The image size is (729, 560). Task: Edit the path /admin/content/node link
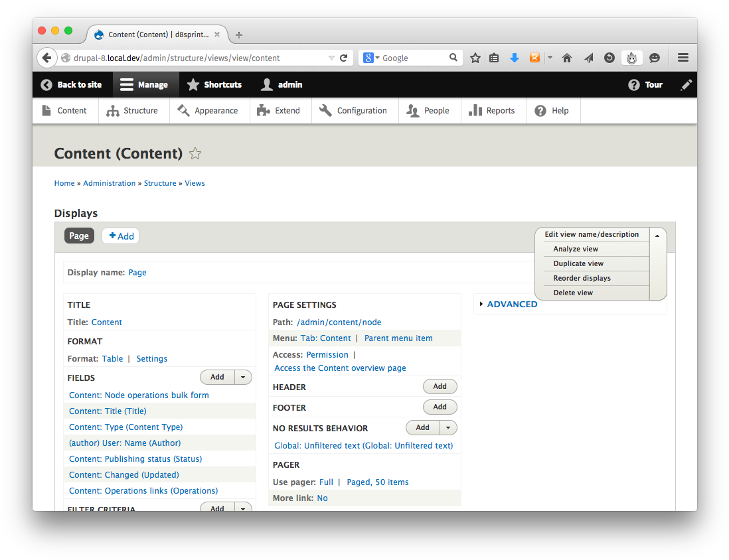click(x=339, y=322)
